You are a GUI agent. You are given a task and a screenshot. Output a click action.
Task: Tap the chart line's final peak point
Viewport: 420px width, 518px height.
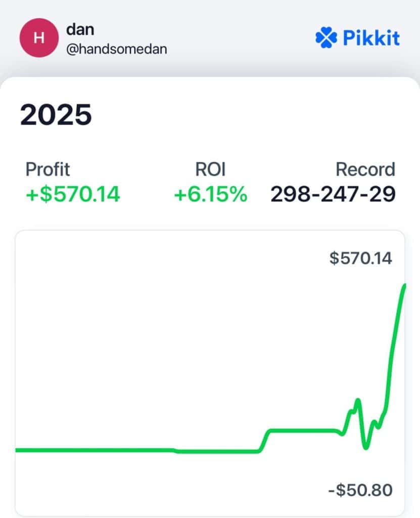[404, 286]
